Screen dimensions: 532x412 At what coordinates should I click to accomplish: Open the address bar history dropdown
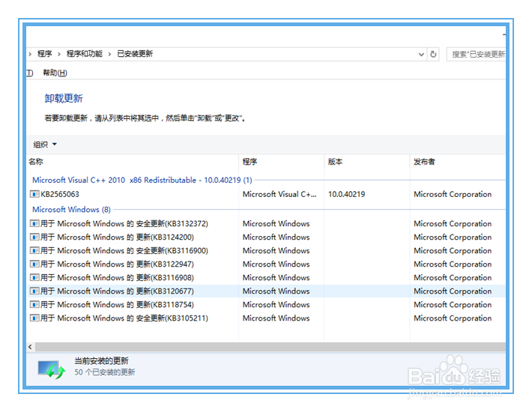click(x=421, y=54)
